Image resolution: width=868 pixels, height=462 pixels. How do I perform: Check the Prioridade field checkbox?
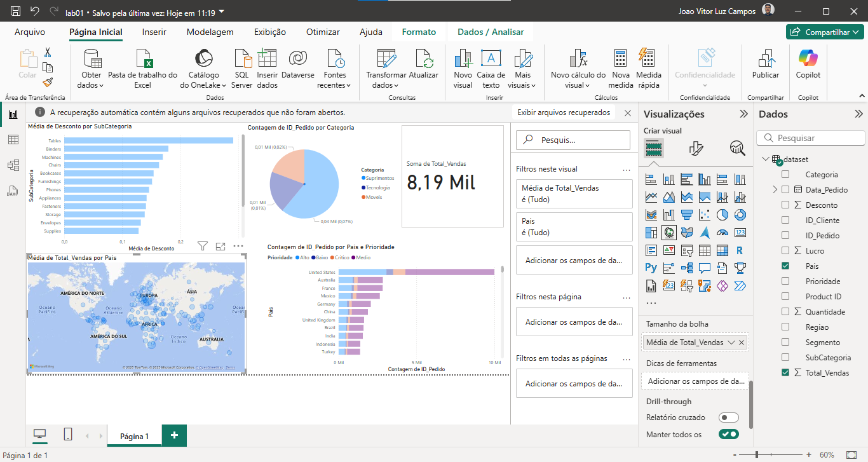click(x=785, y=281)
